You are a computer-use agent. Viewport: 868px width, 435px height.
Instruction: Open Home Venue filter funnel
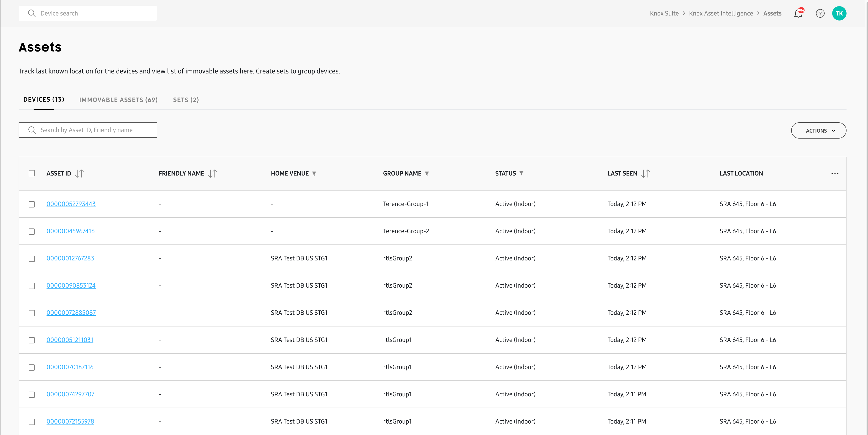(314, 174)
